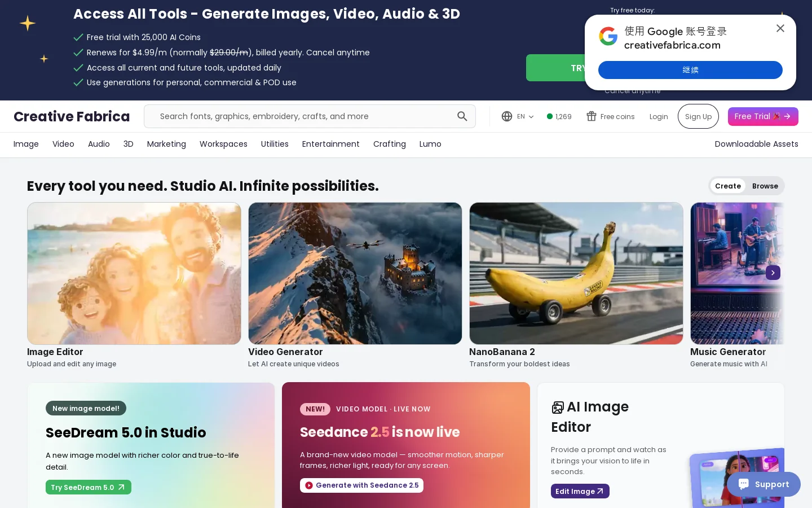Open the Image Editor thumbnail
Viewport: 812px width, 508px height.
coord(134,273)
